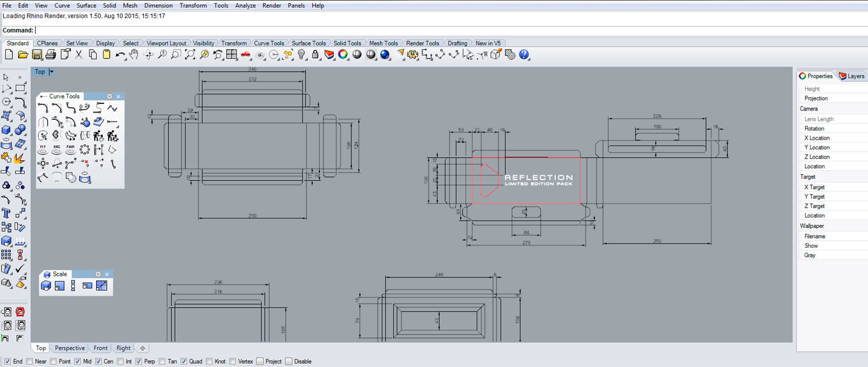
Task: Open the Dimension menu
Action: 158,5
